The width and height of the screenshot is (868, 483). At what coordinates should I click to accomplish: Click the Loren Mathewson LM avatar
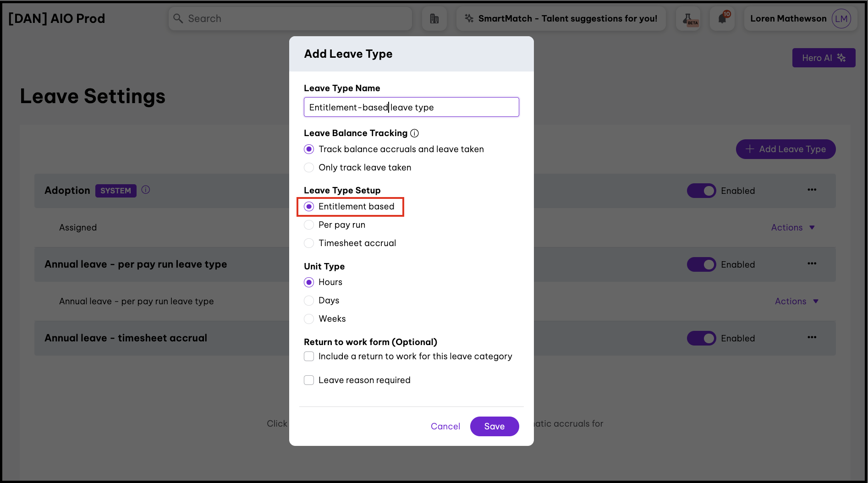(841, 19)
